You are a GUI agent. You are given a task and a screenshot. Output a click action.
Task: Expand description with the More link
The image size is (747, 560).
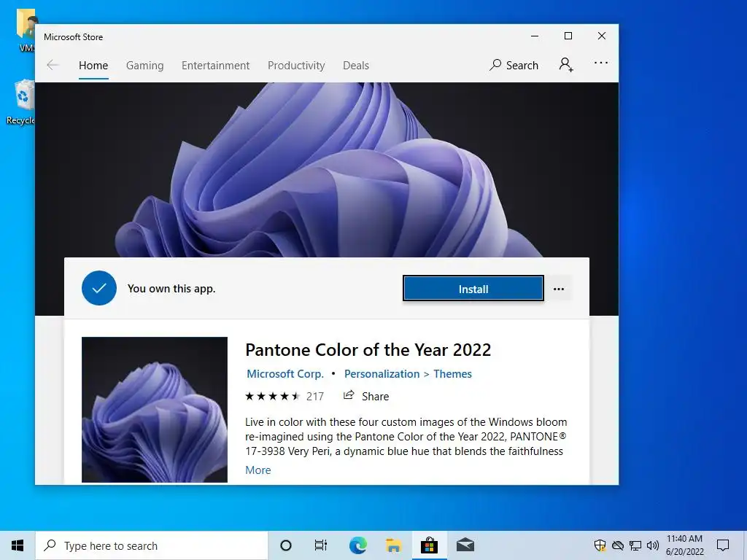tap(258, 470)
